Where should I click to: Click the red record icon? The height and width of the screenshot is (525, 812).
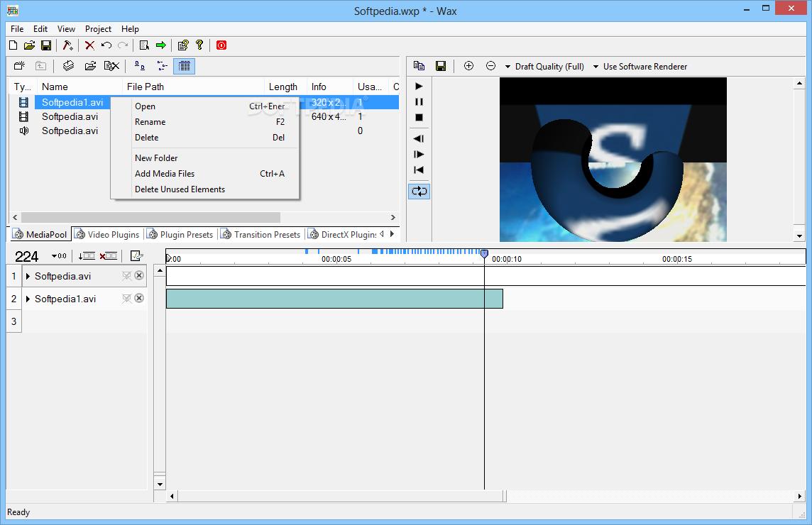221,45
